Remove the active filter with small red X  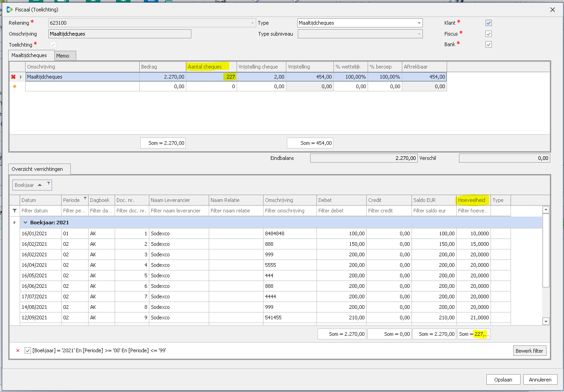tap(18, 351)
